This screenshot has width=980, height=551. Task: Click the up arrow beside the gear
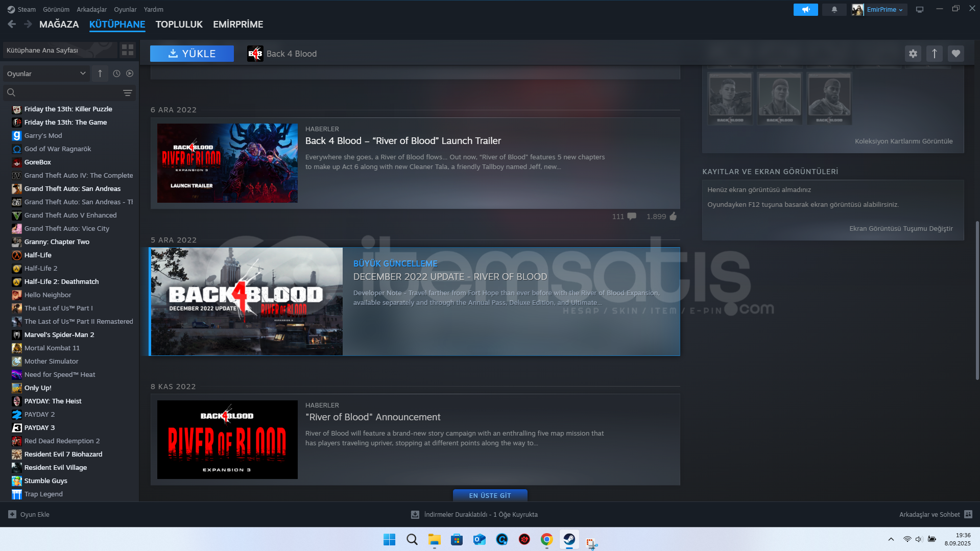click(x=934, y=54)
